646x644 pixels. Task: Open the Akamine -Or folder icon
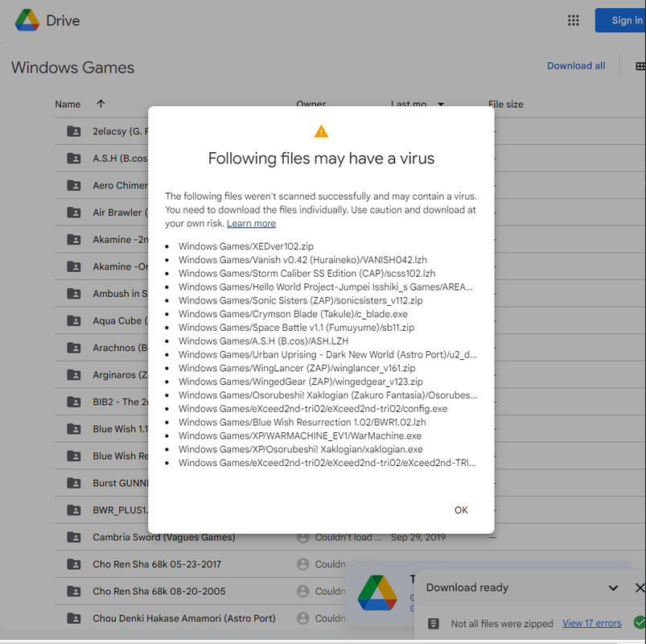click(74, 266)
